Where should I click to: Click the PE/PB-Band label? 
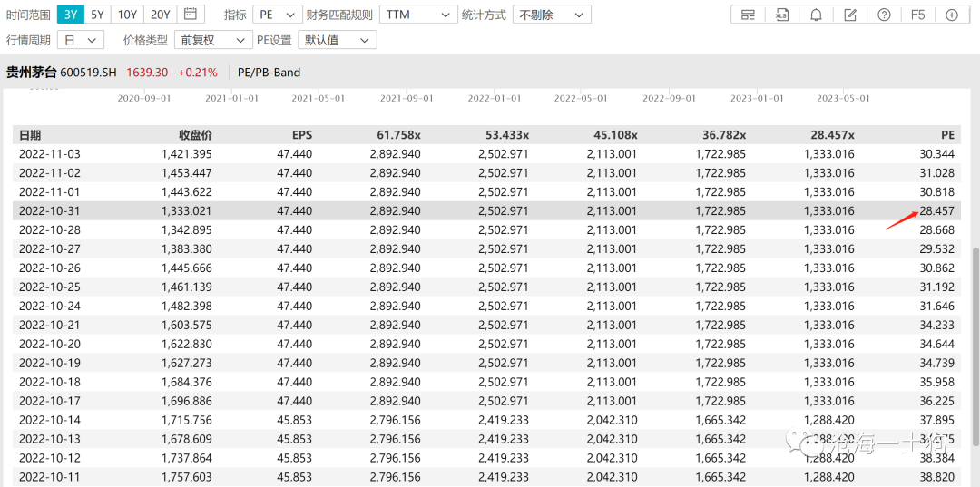point(269,73)
